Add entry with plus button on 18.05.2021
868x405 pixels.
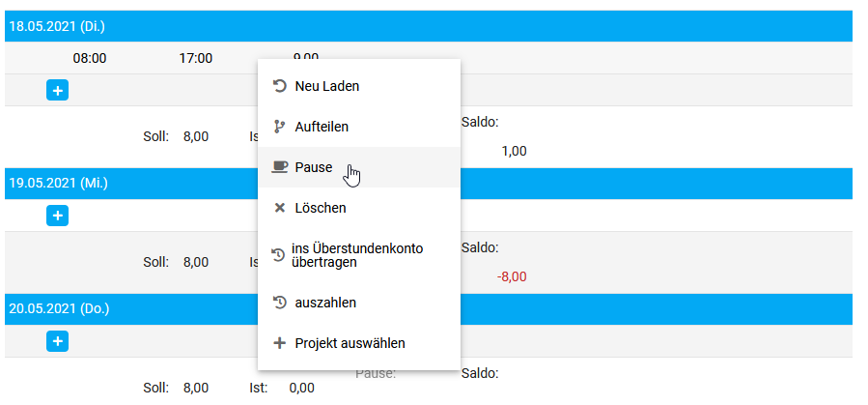57,90
